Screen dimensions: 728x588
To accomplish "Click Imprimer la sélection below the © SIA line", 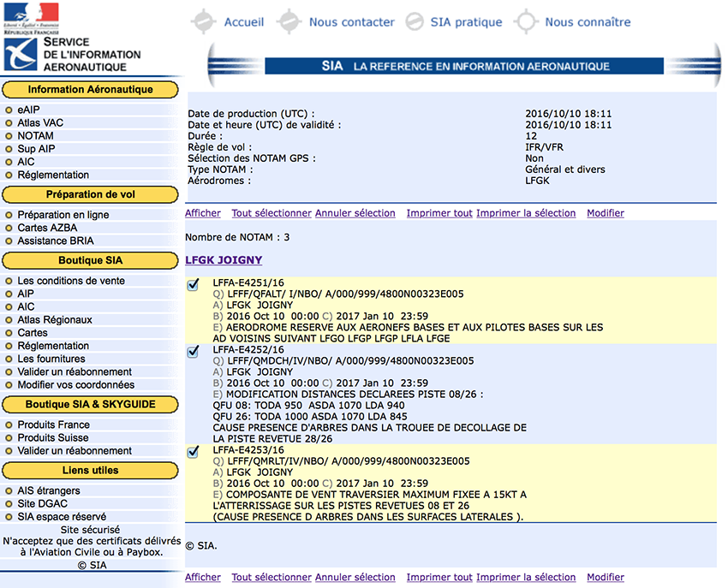I will pyautogui.click(x=526, y=577).
